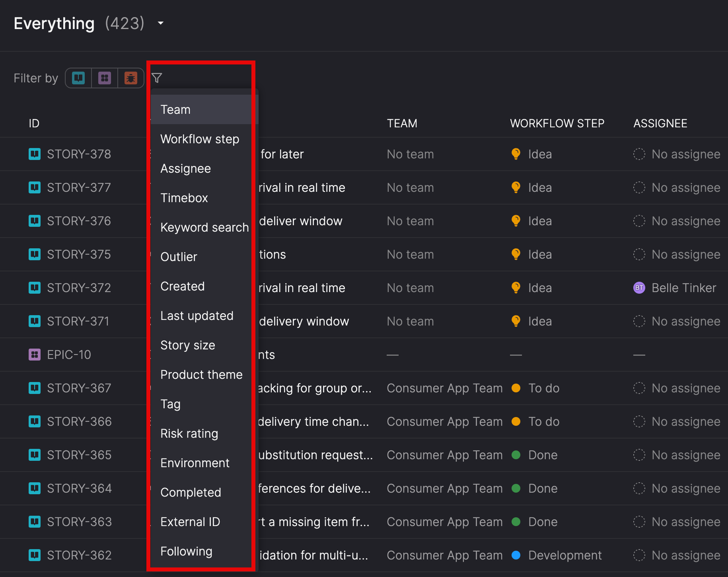Choose Last updated filter option
The image size is (728, 577).
(204, 316)
